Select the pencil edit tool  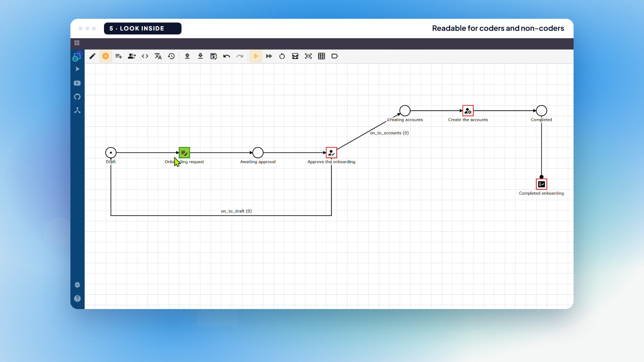[92, 56]
